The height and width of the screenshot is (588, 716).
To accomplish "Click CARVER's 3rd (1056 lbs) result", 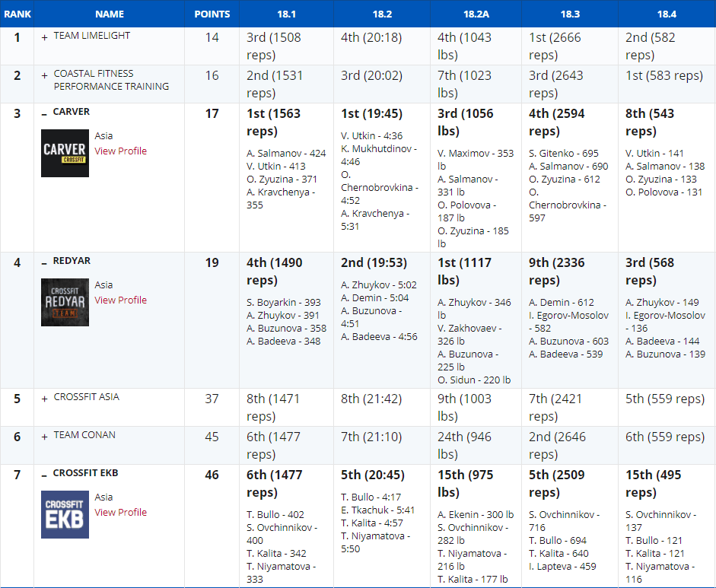I will point(466,122).
